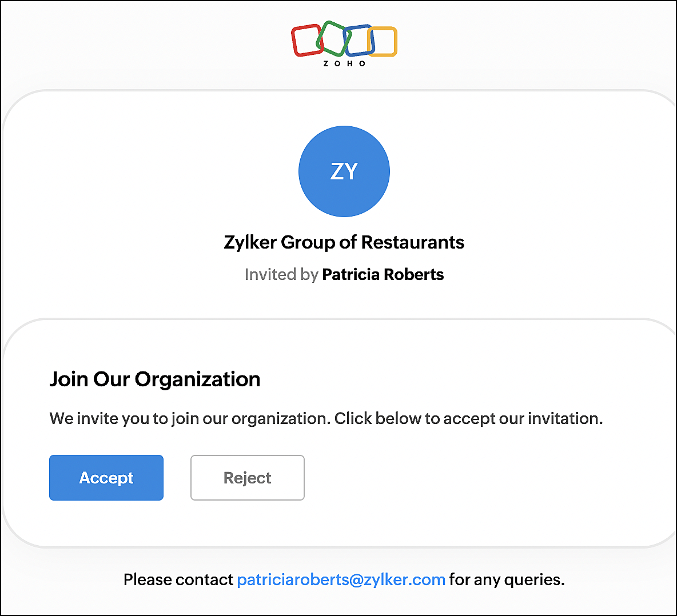Click the first name Patricia of inviter

[x=351, y=274]
